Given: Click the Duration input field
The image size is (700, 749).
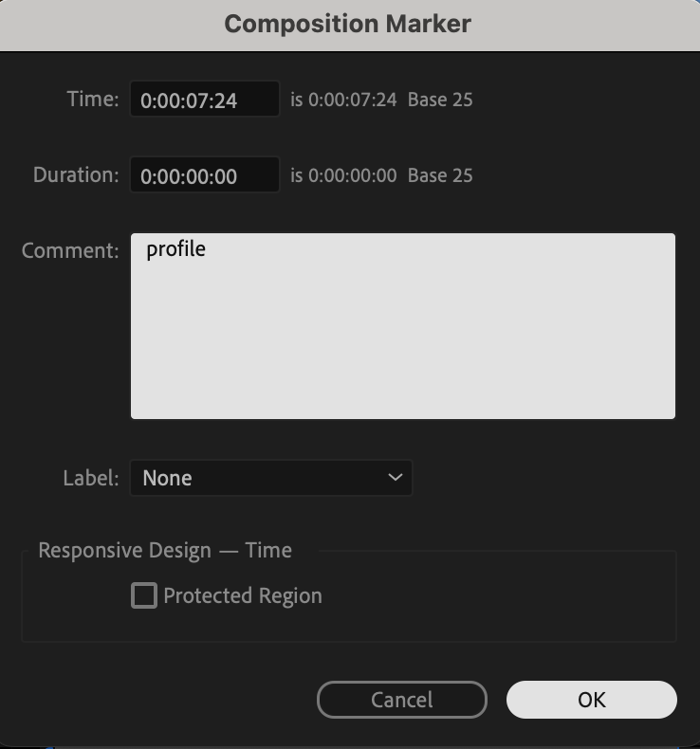Looking at the screenshot, I should click(x=204, y=175).
